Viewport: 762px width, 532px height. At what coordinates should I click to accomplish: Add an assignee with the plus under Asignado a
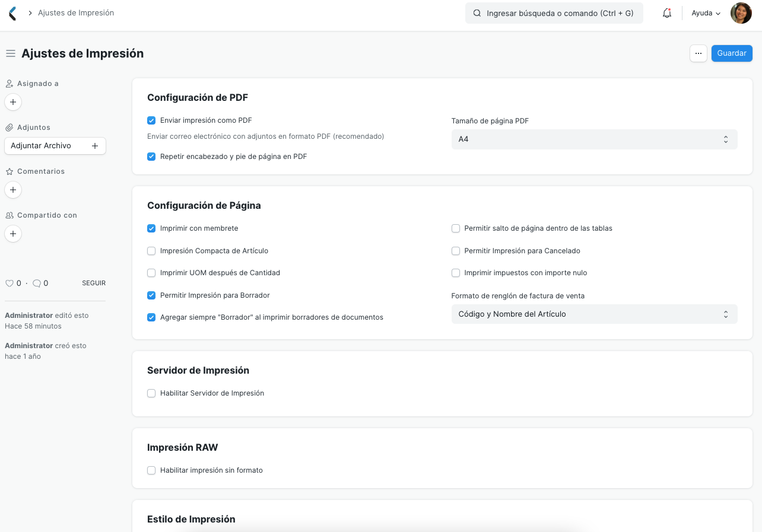click(12, 102)
